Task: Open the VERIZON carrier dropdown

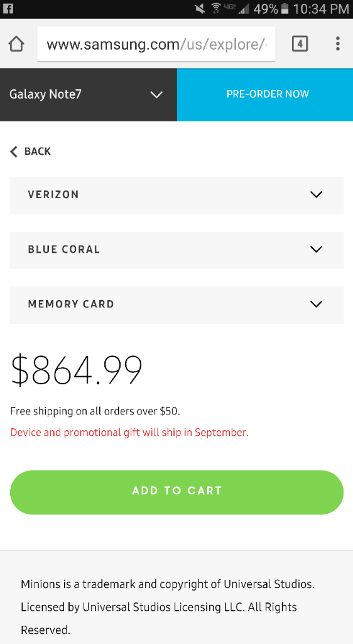Action: point(176,195)
